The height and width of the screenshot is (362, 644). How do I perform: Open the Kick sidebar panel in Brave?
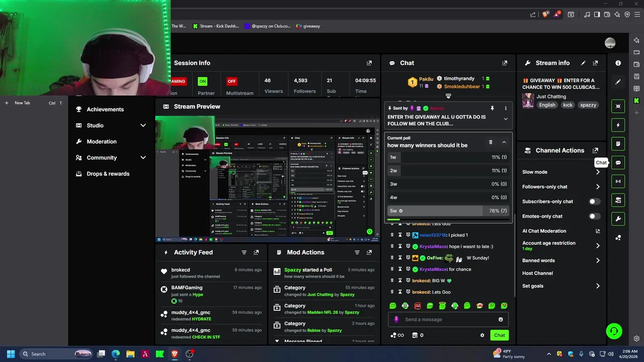point(636,101)
